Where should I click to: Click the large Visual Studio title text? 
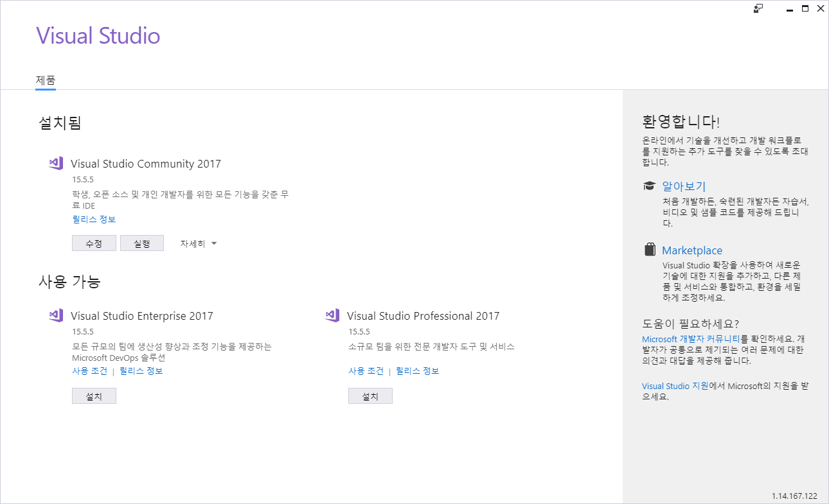click(x=98, y=35)
